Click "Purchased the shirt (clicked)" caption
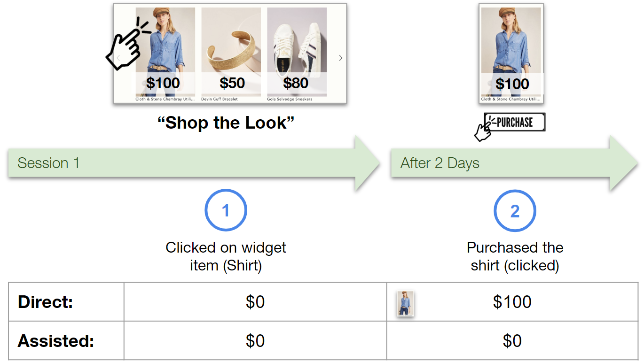The height and width of the screenshot is (362, 644). pos(515,256)
